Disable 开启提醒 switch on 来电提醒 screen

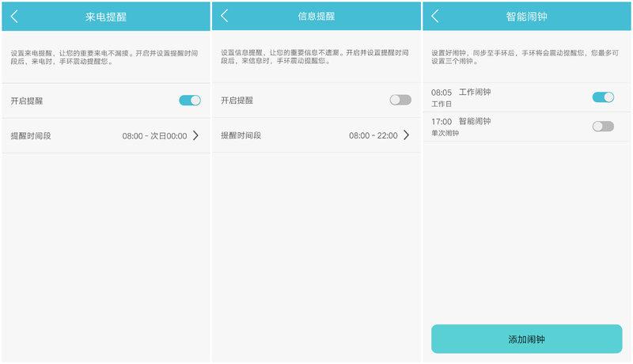pos(190,100)
